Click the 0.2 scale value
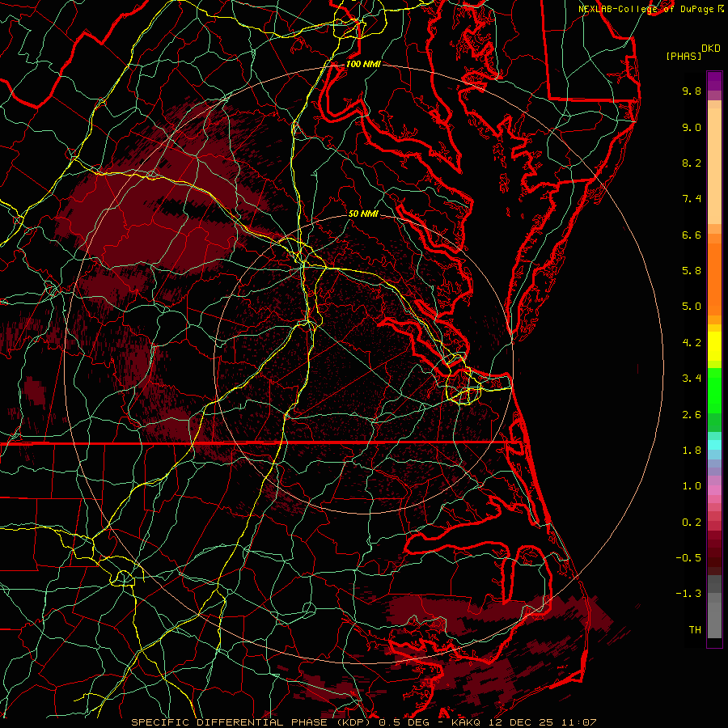728x728 pixels. point(692,523)
